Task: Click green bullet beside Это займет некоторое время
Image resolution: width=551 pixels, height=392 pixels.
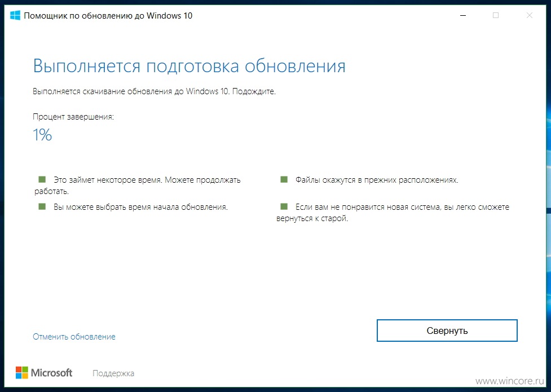Action: pos(42,180)
